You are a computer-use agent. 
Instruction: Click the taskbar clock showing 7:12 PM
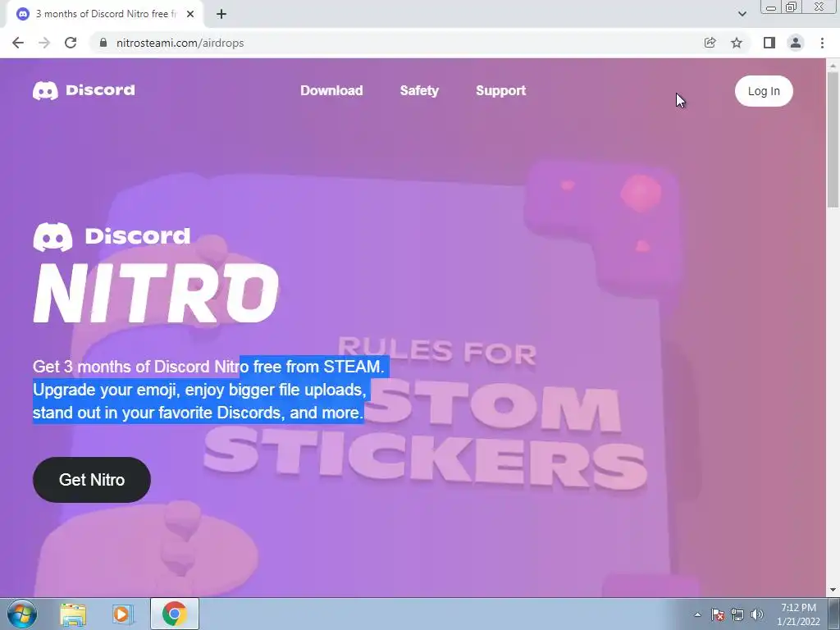coord(798,614)
